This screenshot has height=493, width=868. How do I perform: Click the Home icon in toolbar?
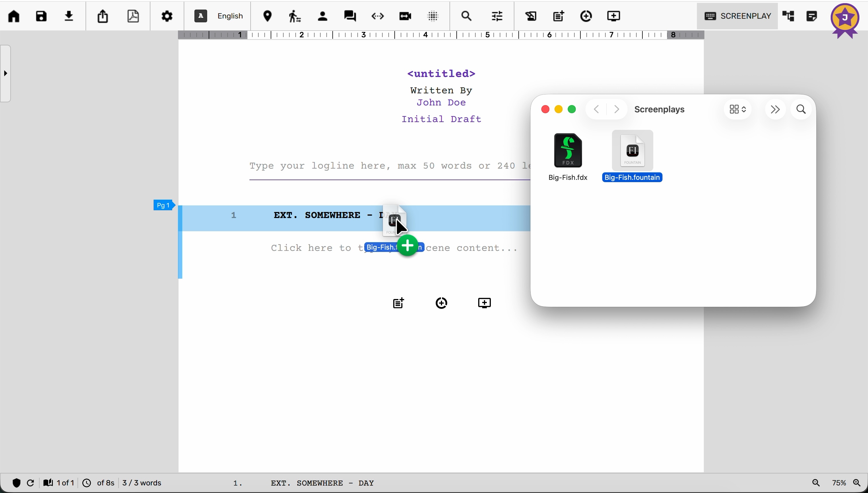pyautogui.click(x=14, y=16)
